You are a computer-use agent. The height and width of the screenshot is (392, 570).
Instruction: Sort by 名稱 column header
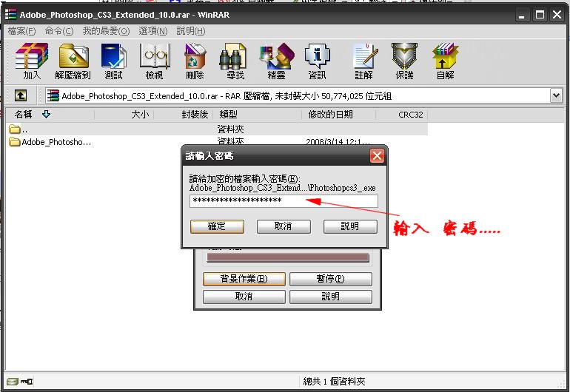pyautogui.click(x=50, y=115)
